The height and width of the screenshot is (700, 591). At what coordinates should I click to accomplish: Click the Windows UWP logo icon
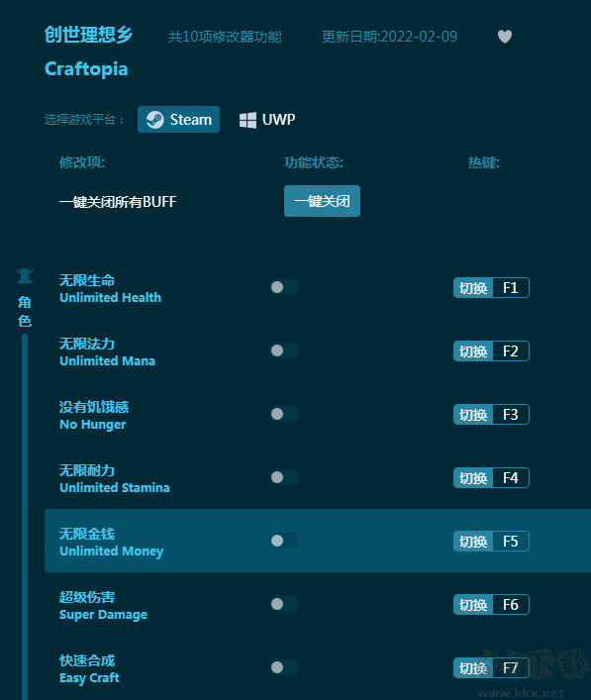coord(247,120)
